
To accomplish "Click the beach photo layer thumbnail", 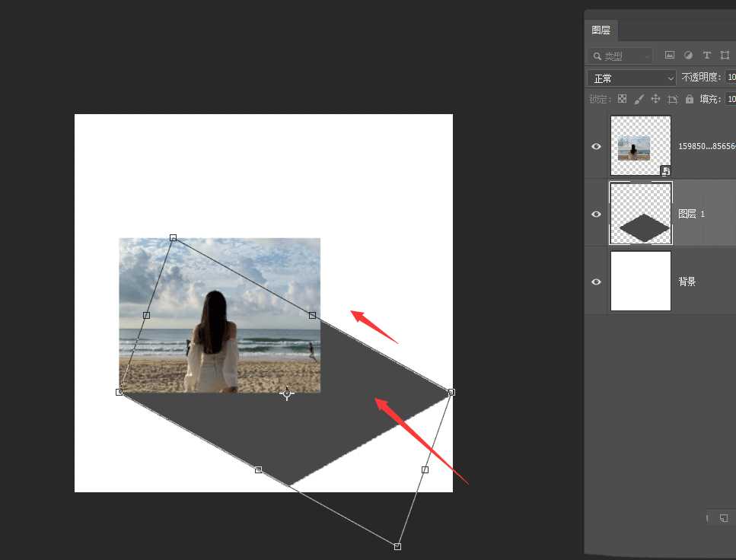I will coord(640,146).
